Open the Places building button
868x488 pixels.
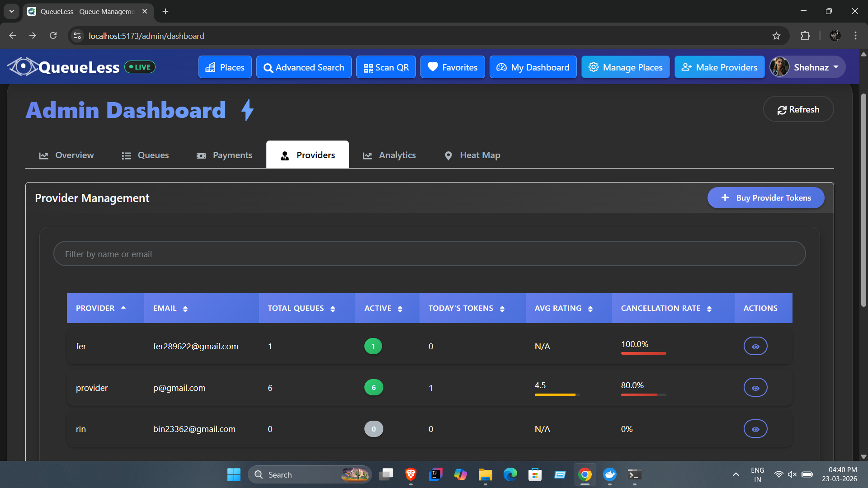pos(225,67)
